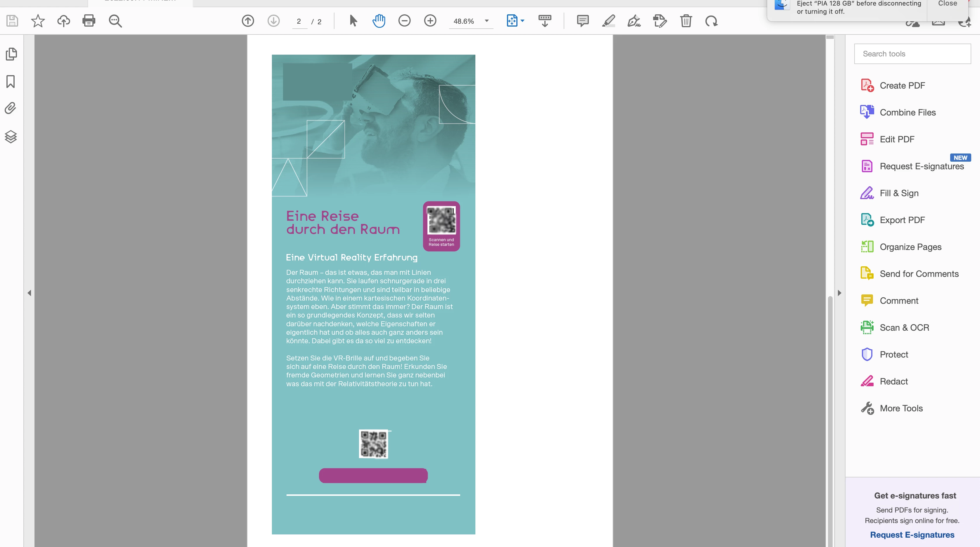Click the Search tools field

[x=912, y=54]
